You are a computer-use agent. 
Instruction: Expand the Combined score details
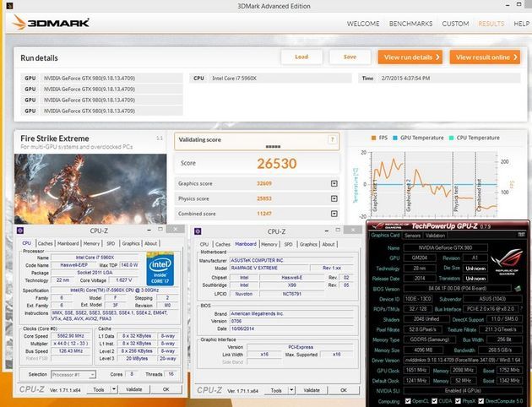point(334,214)
